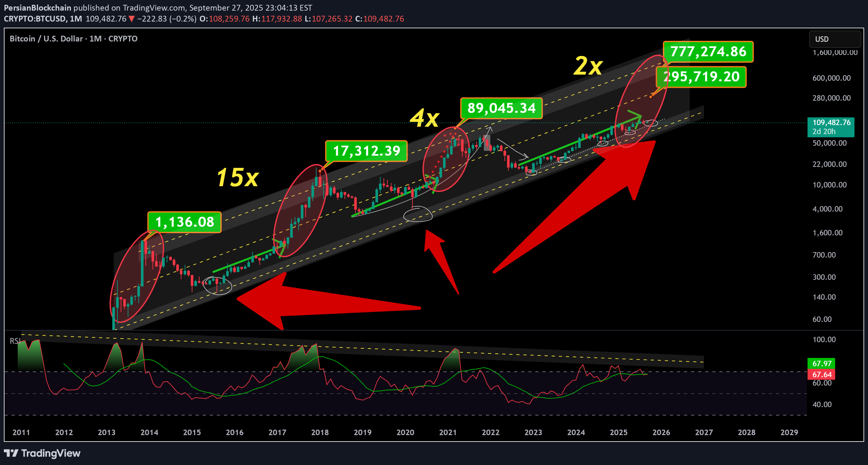Click the TradingView logo at bottom left
This screenshot has height=465, width=868.
pos(42,453)
